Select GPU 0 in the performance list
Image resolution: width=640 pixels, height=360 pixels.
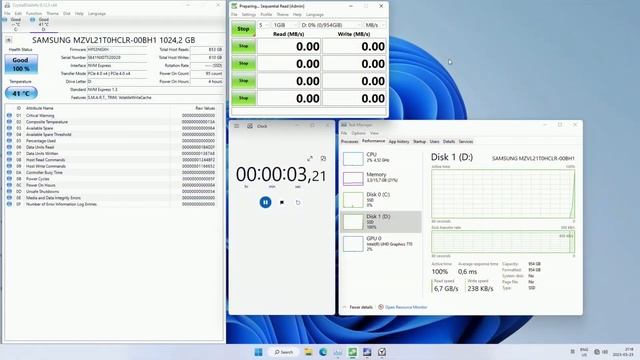[x=381, y=243]
